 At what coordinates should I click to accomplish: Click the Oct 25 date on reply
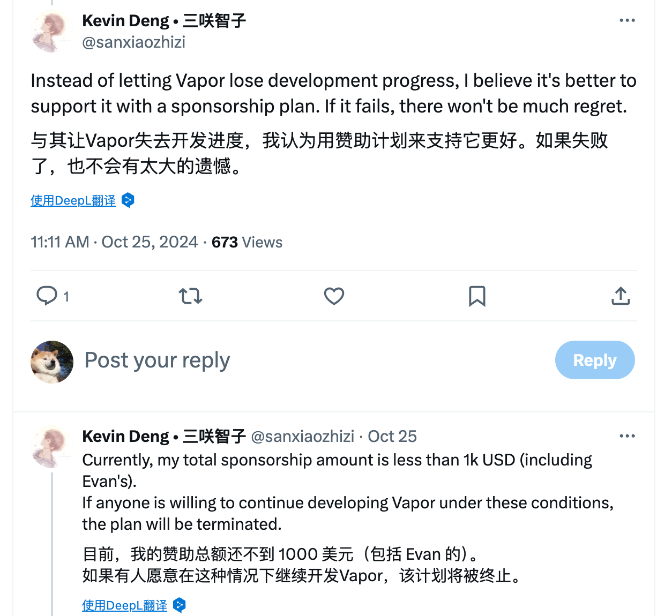(392, 436)
